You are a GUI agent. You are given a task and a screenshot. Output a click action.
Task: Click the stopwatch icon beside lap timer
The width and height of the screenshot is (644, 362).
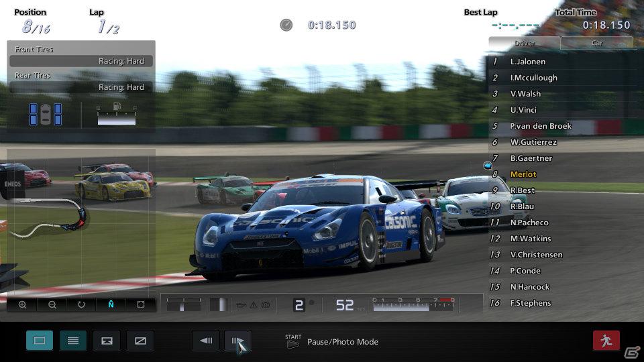point(286,25)
